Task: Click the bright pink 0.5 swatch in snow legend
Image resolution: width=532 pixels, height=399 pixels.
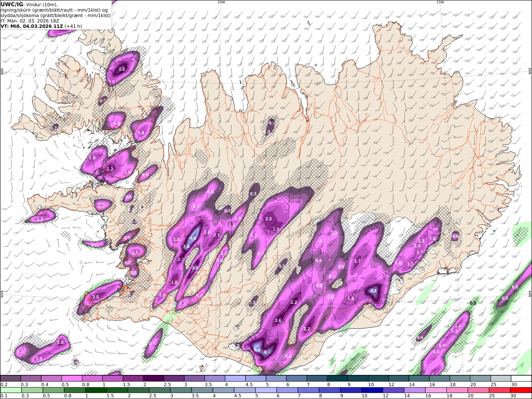Action: click(71, 379)
